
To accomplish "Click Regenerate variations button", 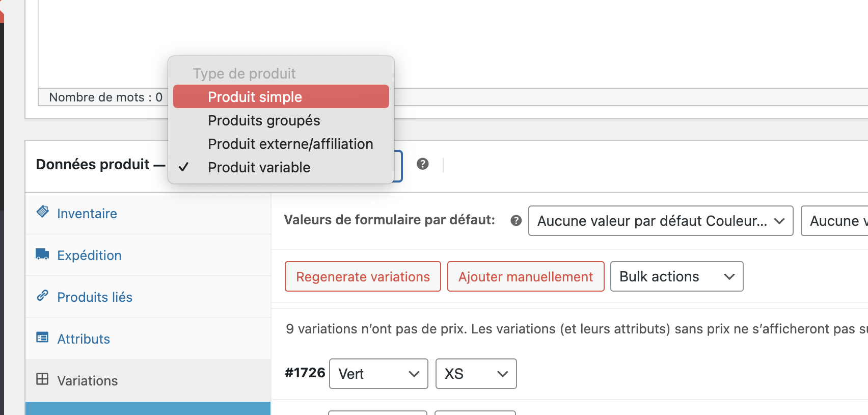I will [363, 276].
